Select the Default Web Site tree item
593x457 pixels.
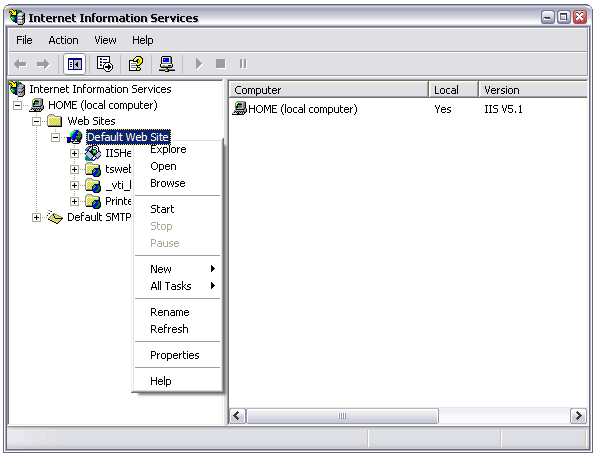[128, 137]
